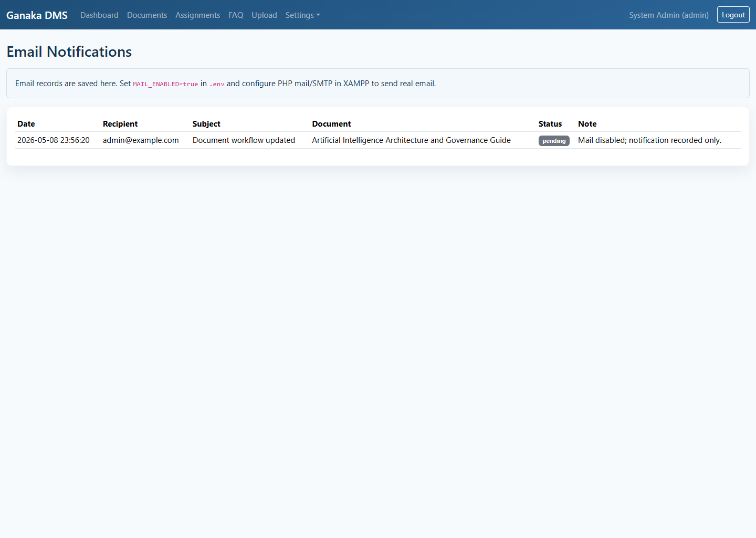Click the Document column header
The width and height of the screenshot is (756, 538).
331,124
